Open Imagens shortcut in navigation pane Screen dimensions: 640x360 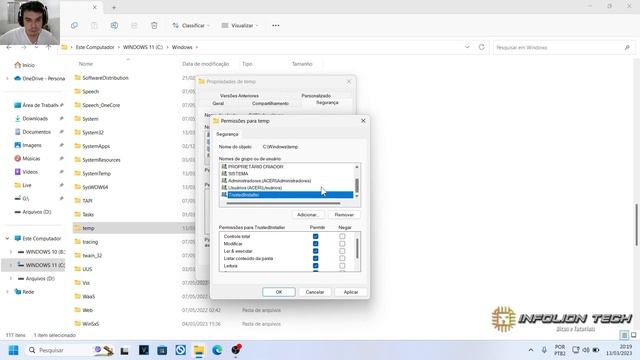pyautogui.click(x=32, y=145)
